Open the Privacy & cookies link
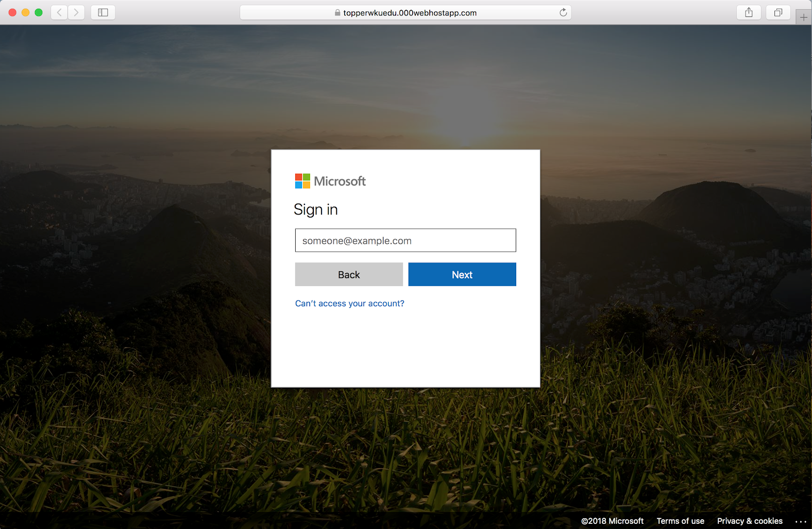Screen dimensions: 812x529 click(750, 521)
